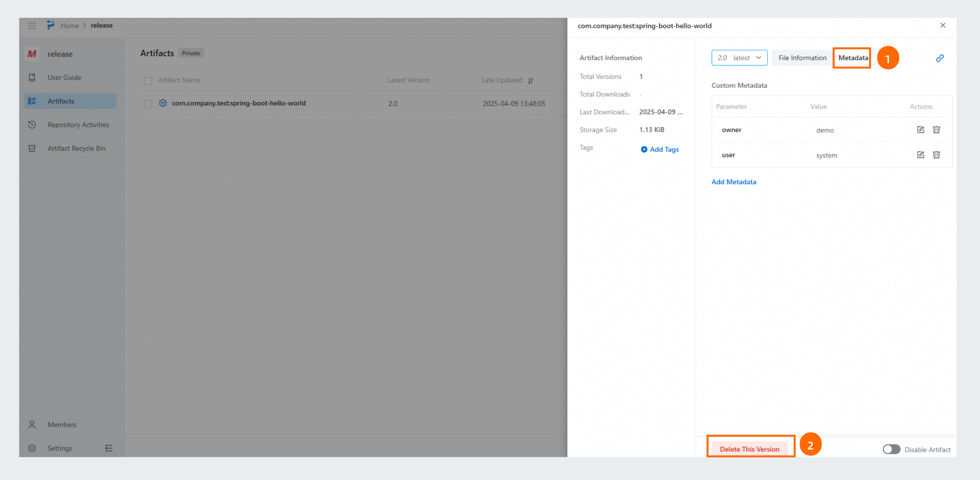The width and height of the screenshot is (980, 480).
Task: Click Add Tags plus icon
Action: (644, 149)
